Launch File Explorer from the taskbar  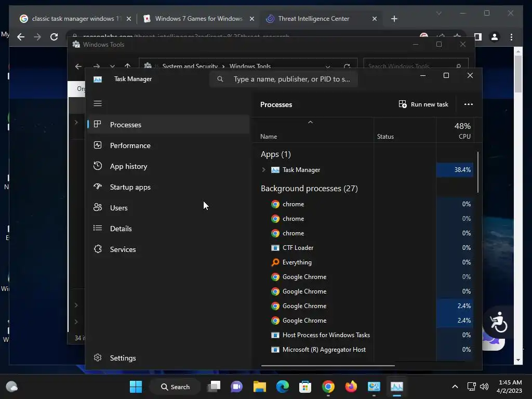tap(260, 387)
